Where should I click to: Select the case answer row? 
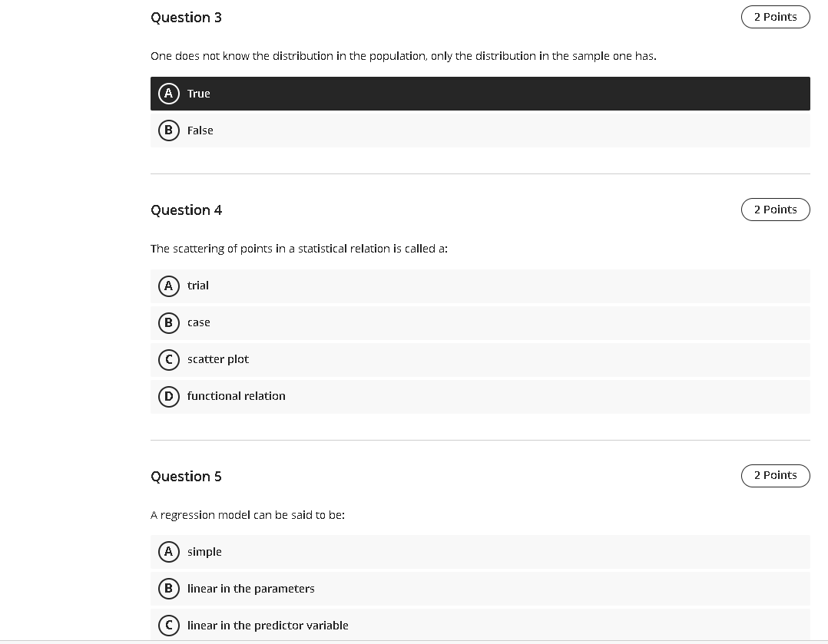(461, 322)
